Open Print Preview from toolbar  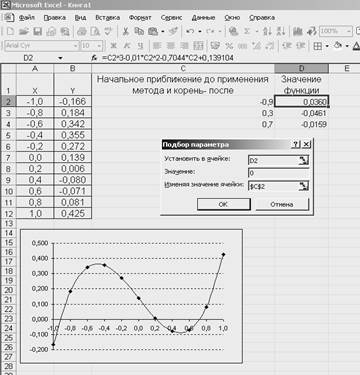click(95, 31)
